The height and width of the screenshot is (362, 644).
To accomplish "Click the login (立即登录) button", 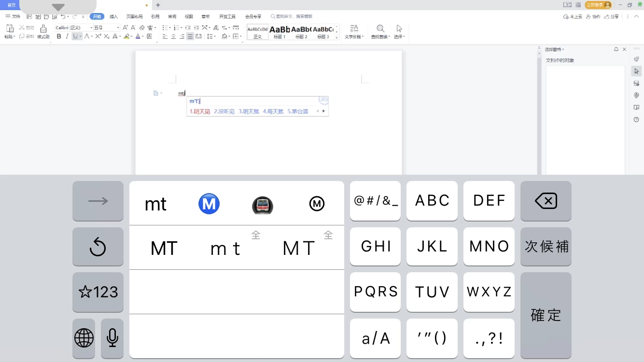I will tap(598, 5).
